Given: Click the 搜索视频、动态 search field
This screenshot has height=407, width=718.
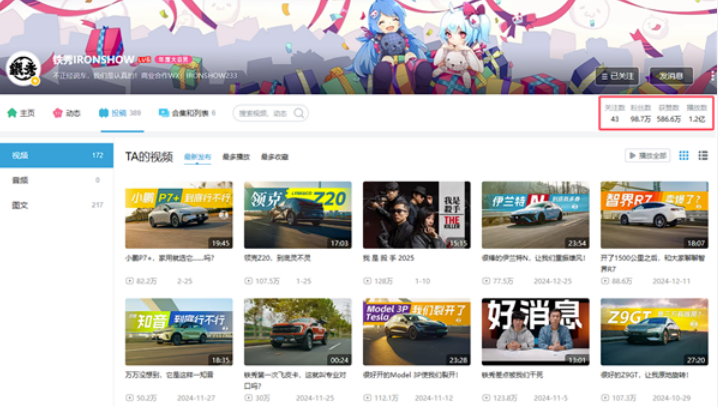Looking at the screenshot, I should [264, 113].
